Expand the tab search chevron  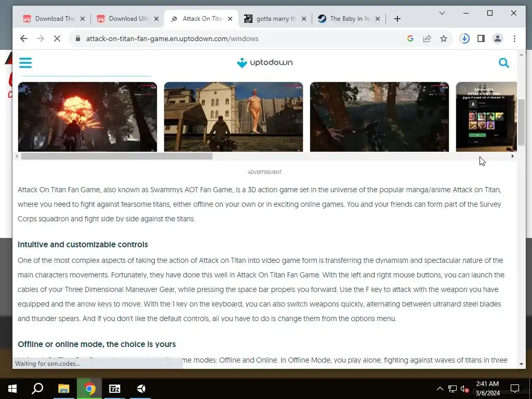click(x=442, y=13)
